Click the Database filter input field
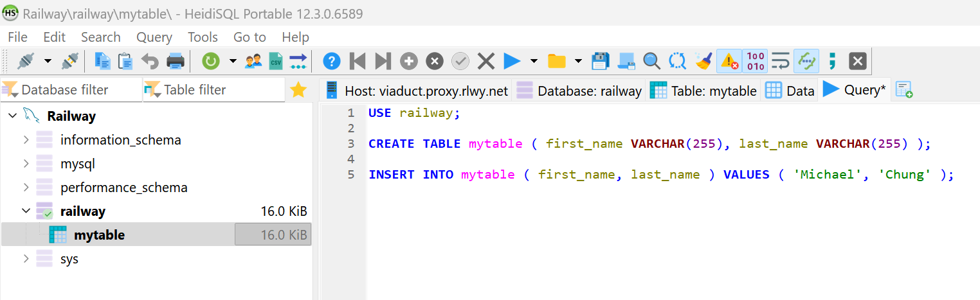This screenshot has height=300, width=980. point(71,90)
